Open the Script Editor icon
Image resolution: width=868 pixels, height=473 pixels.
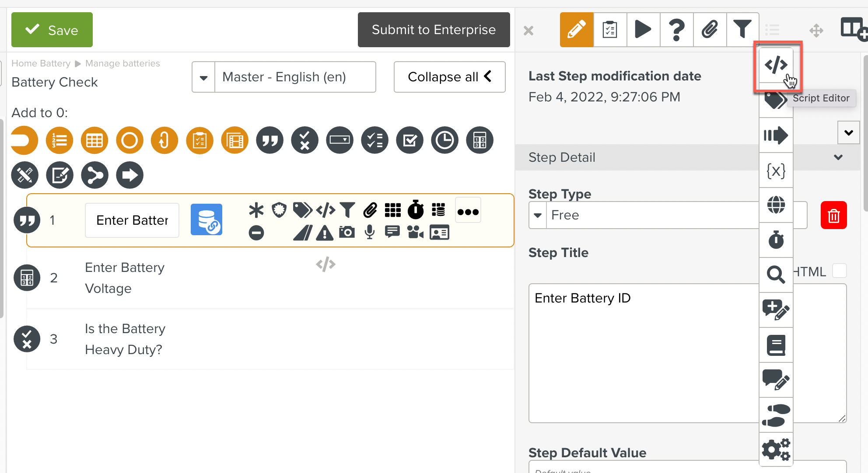coord(776,66)
